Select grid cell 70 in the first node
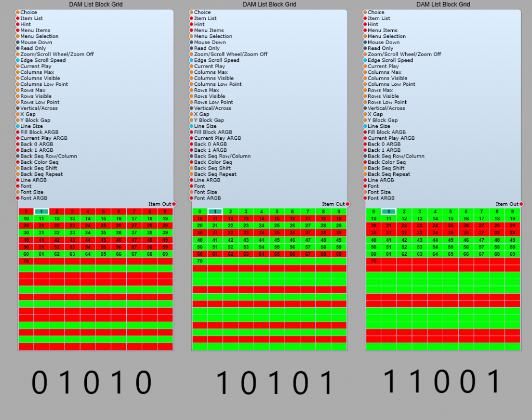This screenshot has height=420, width=532. tap(26, 261)
